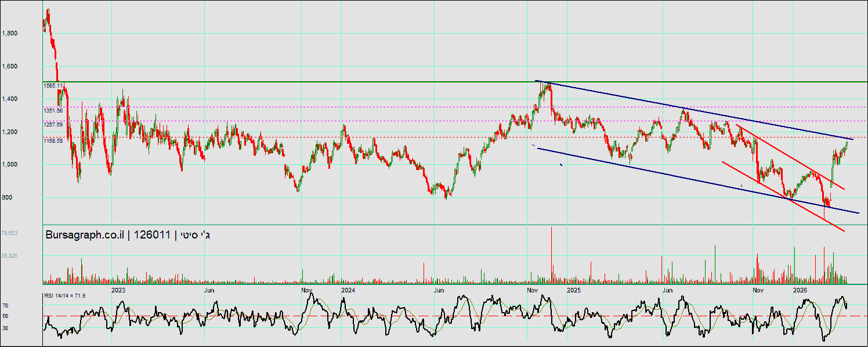
Task: Click the 1,400 price axis label
Action: click(x=10, y=99)
